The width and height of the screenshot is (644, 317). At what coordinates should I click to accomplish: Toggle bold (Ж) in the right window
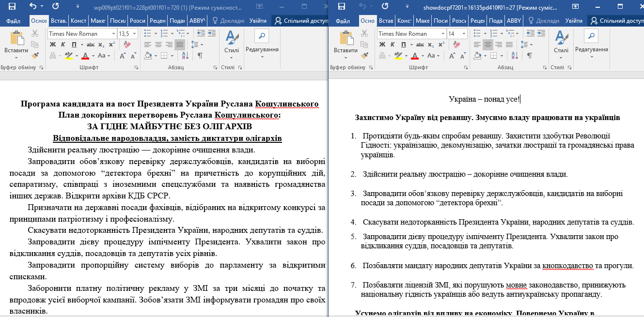point(383,45)
